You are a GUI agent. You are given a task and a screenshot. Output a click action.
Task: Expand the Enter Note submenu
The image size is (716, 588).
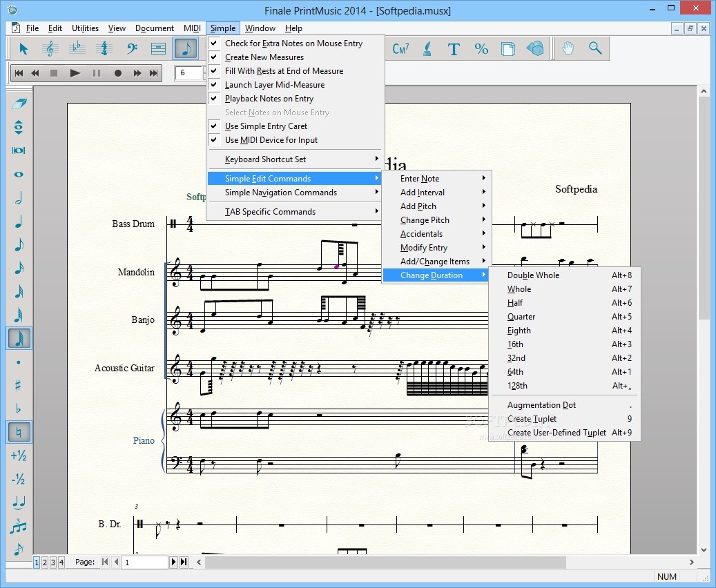click(436, 179)
